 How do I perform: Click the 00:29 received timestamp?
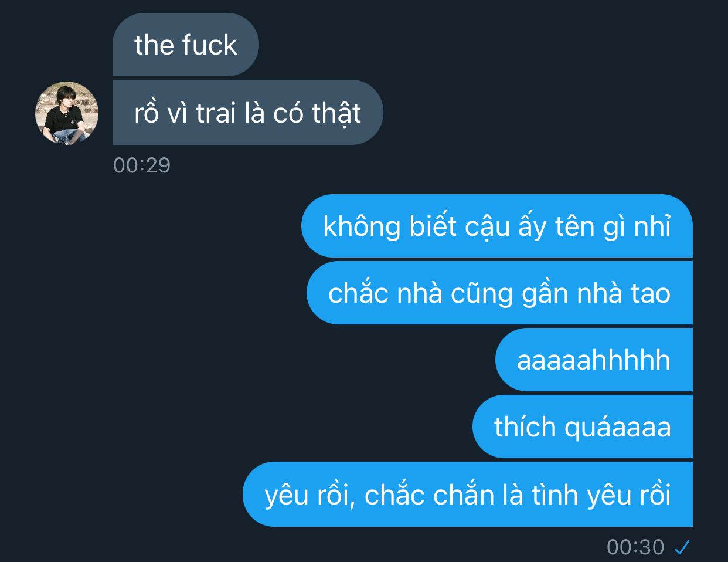pyautogui.click(x=142, y=165)
